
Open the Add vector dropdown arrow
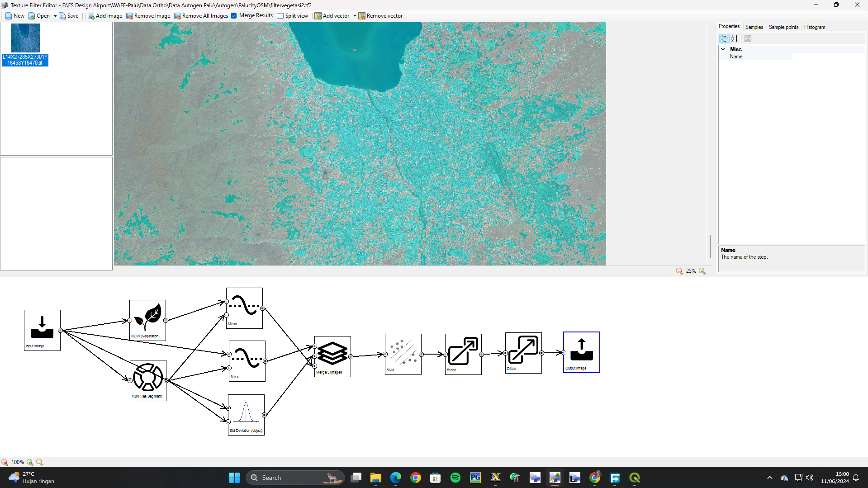[x=354, y=15]
